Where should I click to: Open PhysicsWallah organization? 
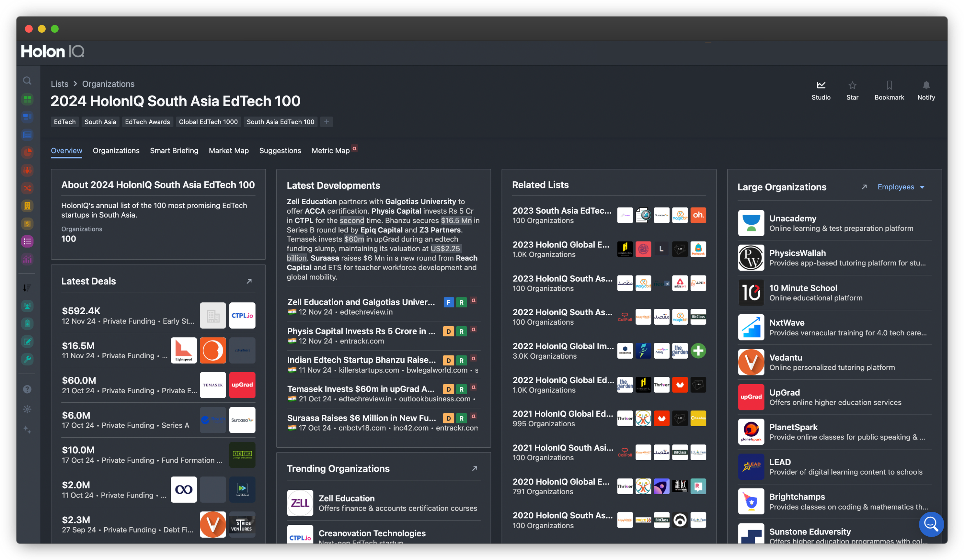834,258
